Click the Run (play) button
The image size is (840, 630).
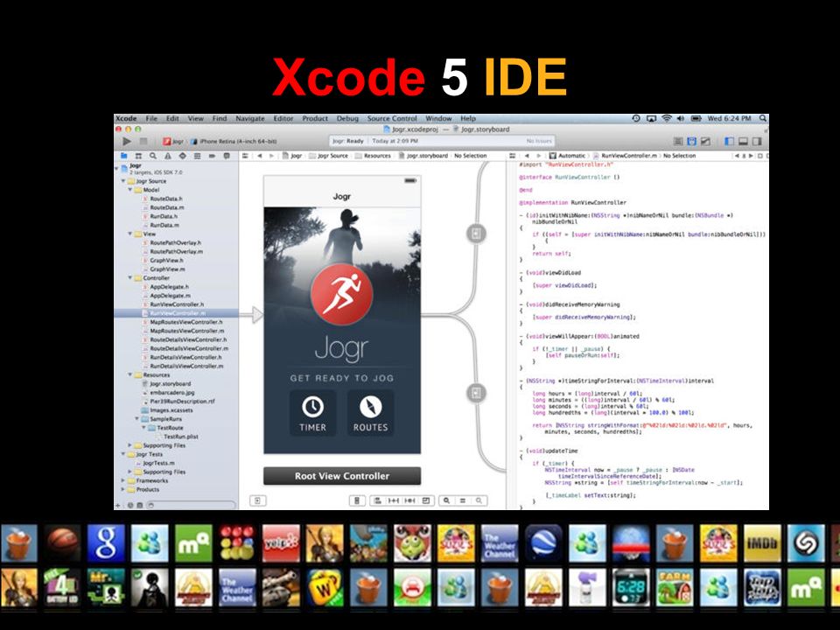point(127,142)
